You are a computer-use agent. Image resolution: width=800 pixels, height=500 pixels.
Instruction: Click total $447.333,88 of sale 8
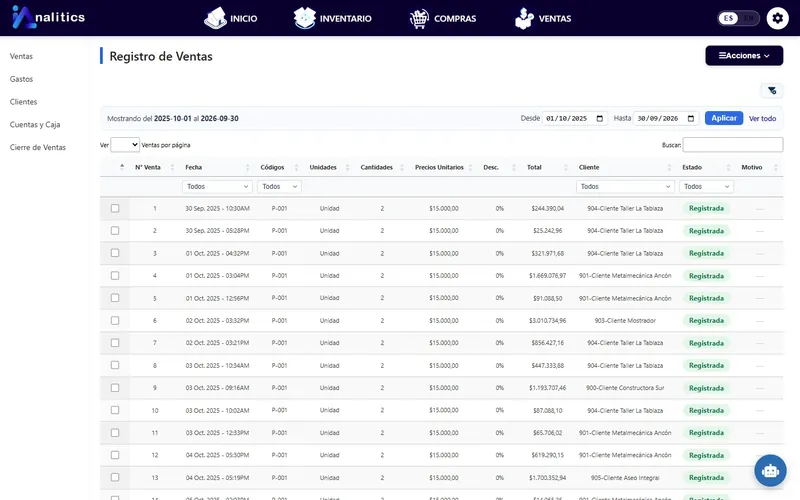coord(547,366)
